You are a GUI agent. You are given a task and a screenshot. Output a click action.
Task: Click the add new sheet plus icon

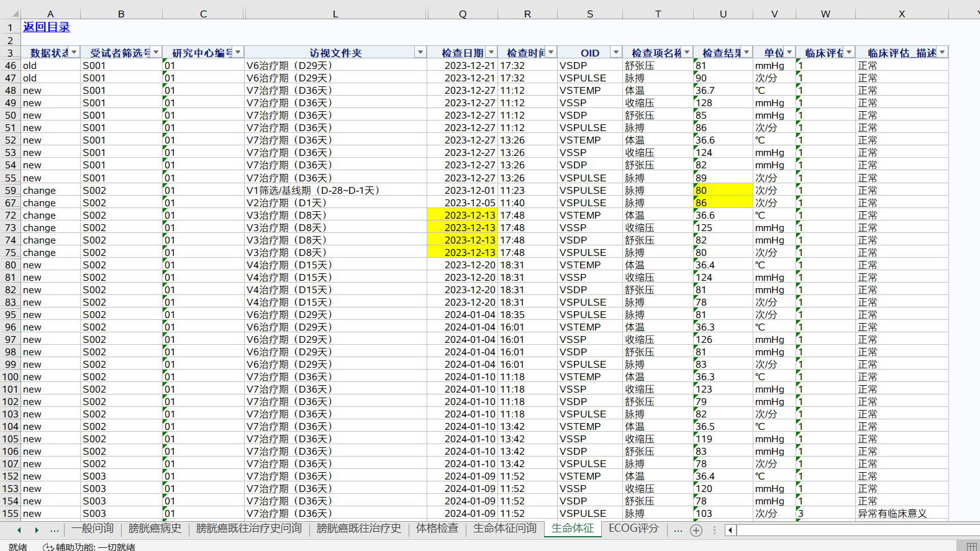pos(696,531)
